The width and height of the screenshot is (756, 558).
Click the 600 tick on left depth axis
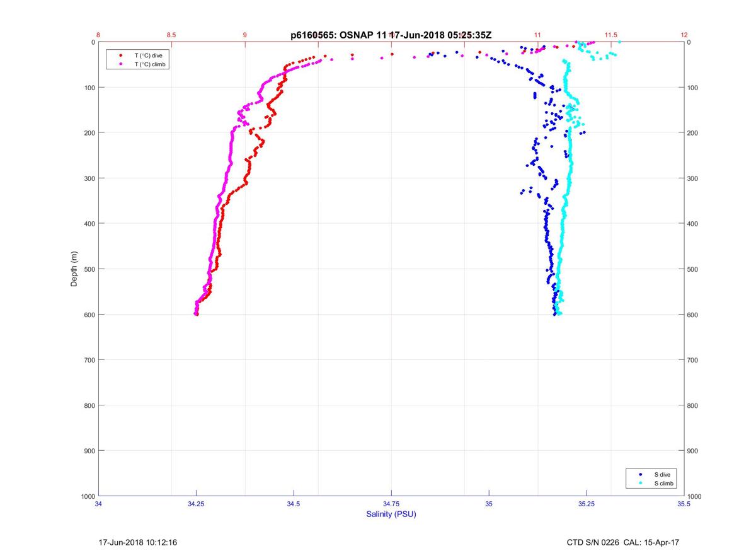[x=89, y=315]
